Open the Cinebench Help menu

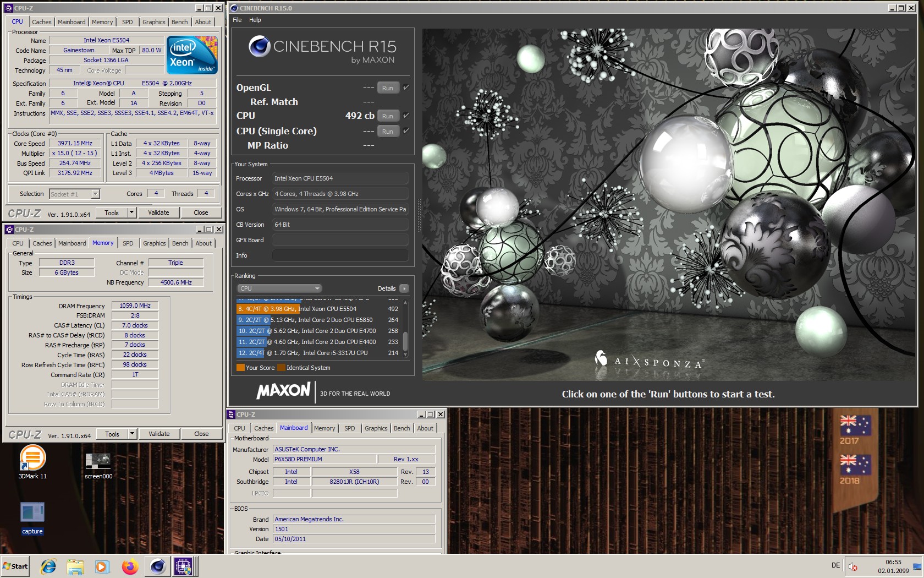[x=255, y=20]
